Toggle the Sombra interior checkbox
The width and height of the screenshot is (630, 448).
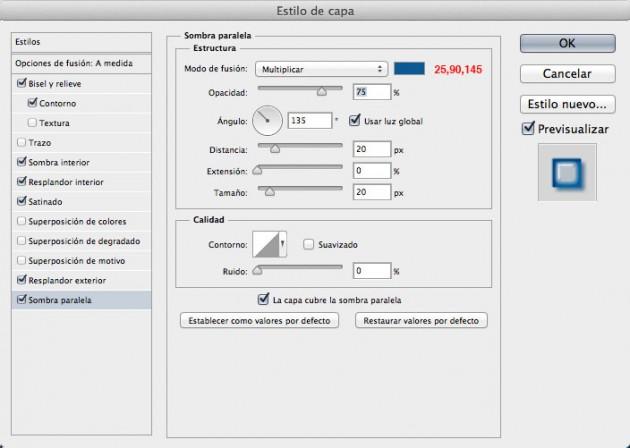tap(22, 162)
